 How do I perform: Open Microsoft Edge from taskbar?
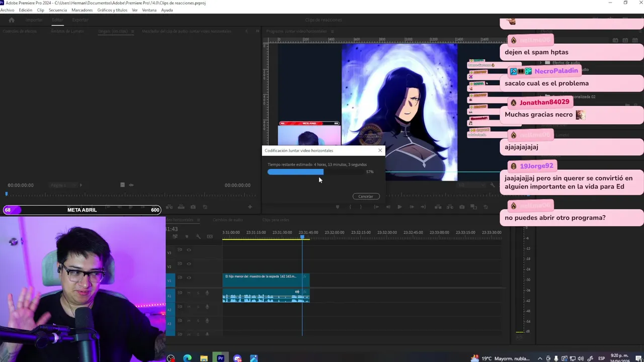pyautogui.click(x=187, y=358)
